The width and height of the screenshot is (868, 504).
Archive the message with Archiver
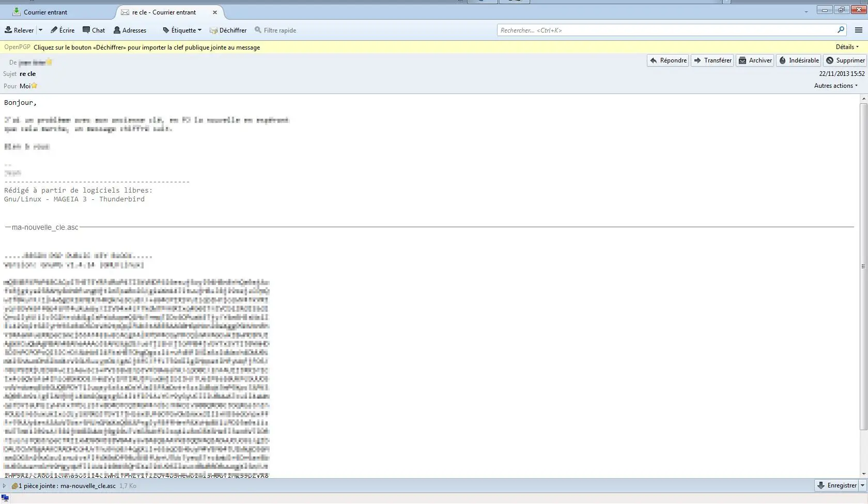(755, 60)
